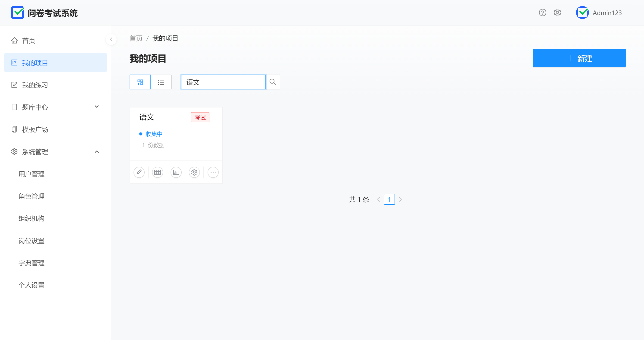Select 我的项目 in the sidebar

point(55,63)
